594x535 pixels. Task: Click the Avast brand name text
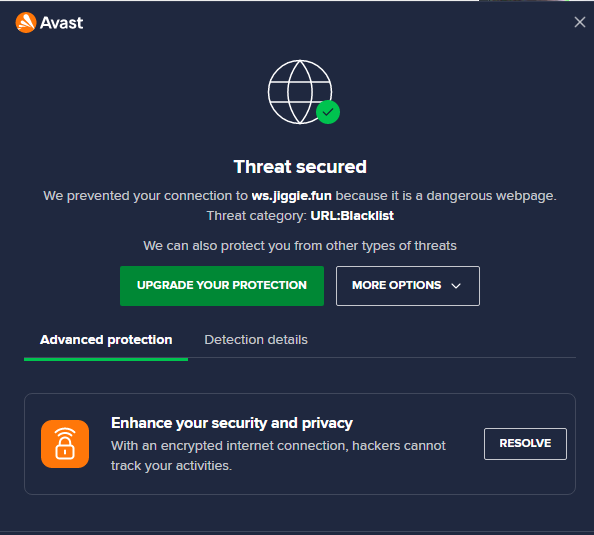61,23
